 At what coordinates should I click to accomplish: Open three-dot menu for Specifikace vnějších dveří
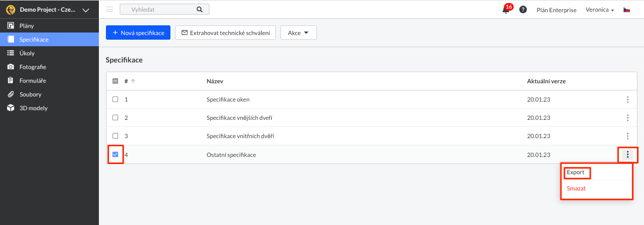click(627, 118)
